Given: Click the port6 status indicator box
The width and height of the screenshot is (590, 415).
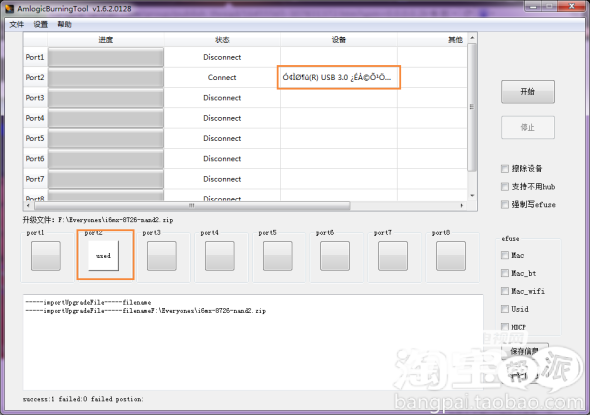Looking at the screenshot, I should [335, 256].
